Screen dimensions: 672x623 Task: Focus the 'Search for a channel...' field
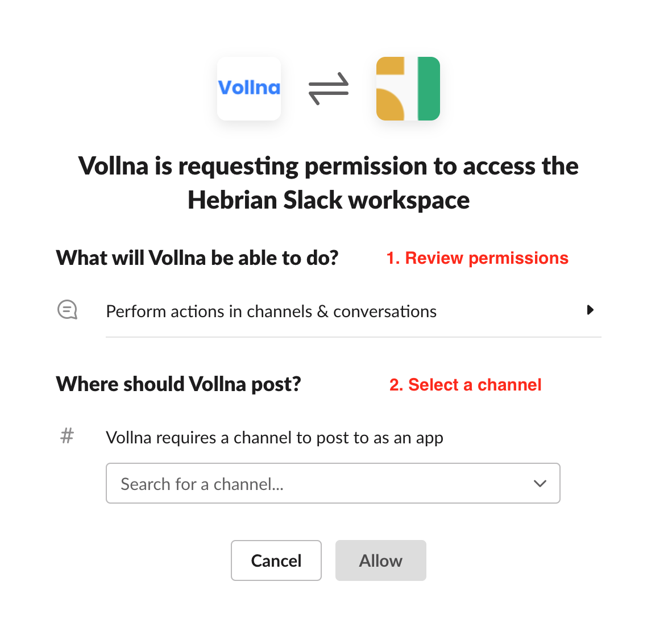(x=318, y=484)
